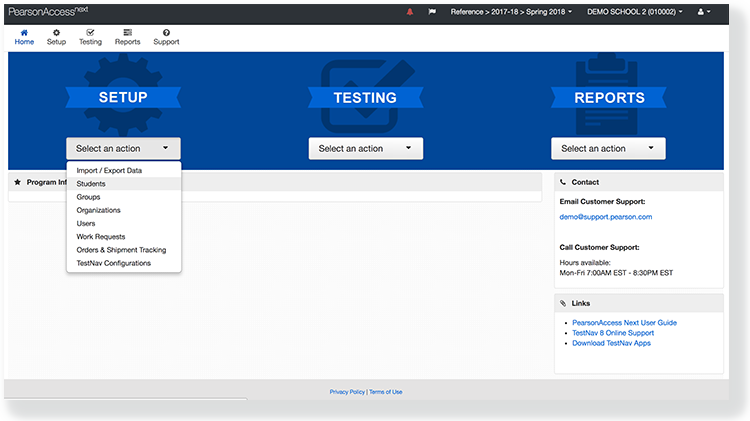The height and width of the screenshot is (421, 750).
Task: Select Orders & Shipment Tracking menu item
Action: [x=121, y=250]
